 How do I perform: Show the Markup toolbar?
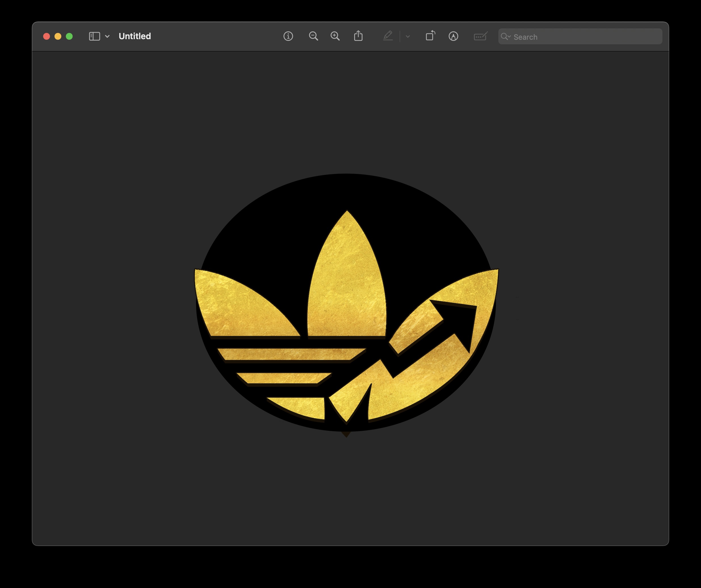coord(453,36)
